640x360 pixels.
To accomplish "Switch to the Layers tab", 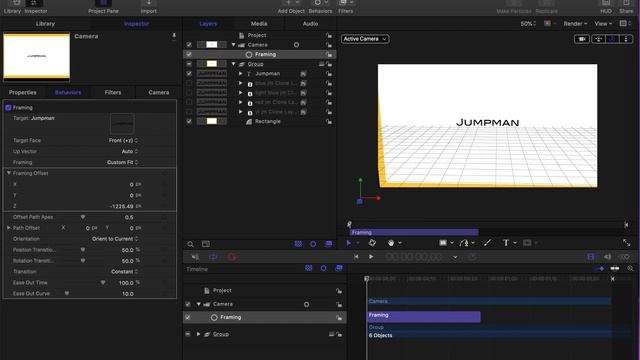I will 208,24.
